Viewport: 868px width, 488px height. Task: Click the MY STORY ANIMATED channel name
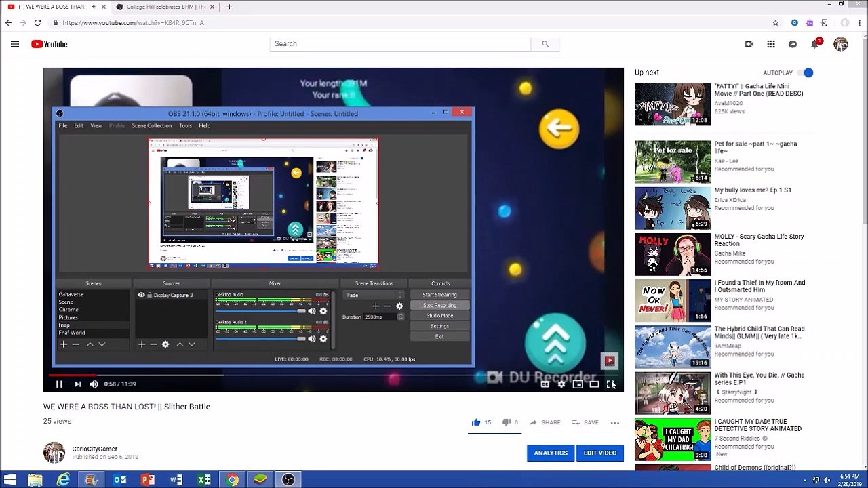coord(743,300)
